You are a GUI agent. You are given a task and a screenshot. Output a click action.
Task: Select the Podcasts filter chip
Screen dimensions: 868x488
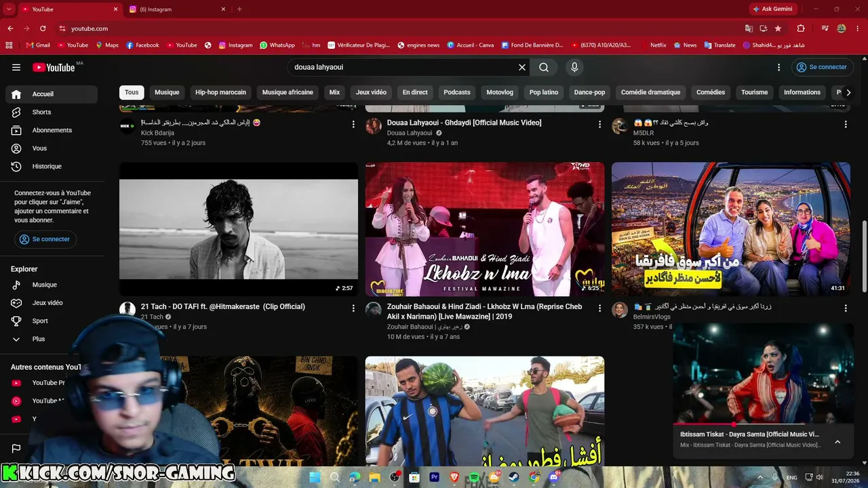coord(457,92)
